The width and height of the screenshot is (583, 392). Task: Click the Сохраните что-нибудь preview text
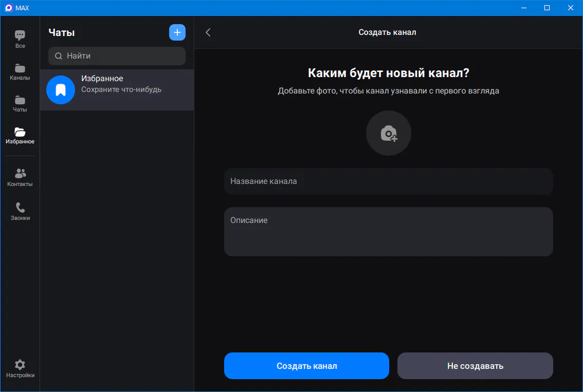point(121,89)
